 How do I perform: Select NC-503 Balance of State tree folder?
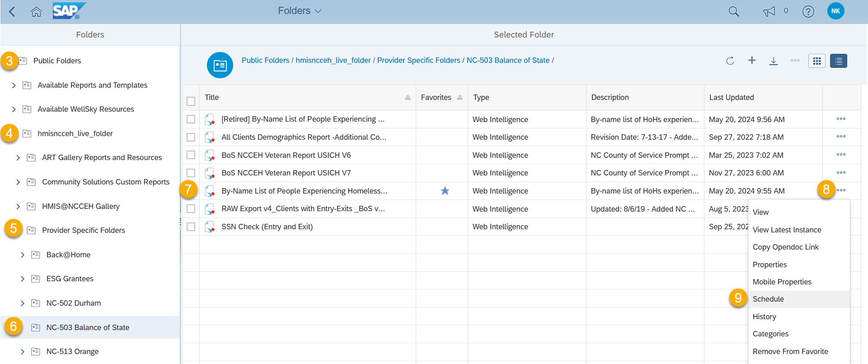coord(88,327)
